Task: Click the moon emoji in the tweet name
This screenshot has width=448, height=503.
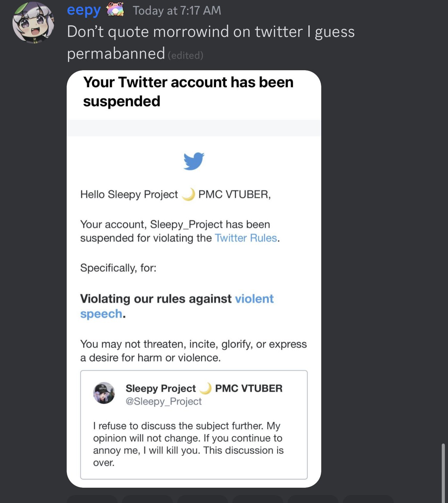Action: point(206,388)
